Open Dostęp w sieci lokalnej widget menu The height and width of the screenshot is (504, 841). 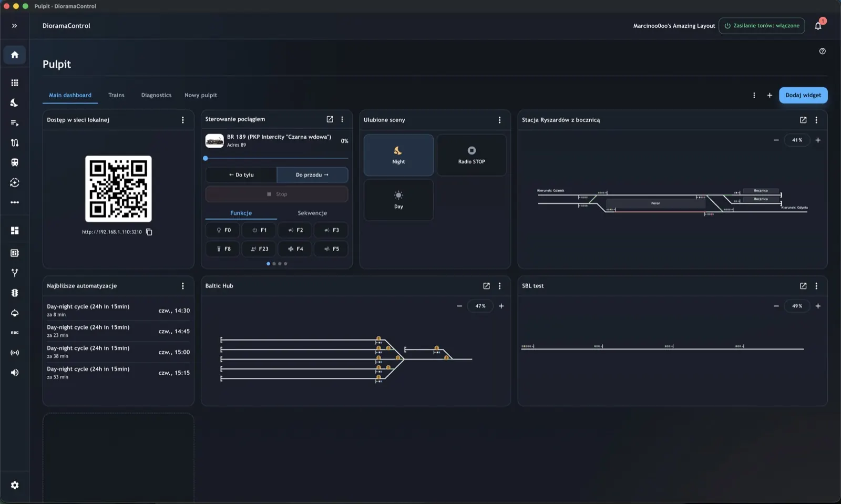[x=183, y=120]
